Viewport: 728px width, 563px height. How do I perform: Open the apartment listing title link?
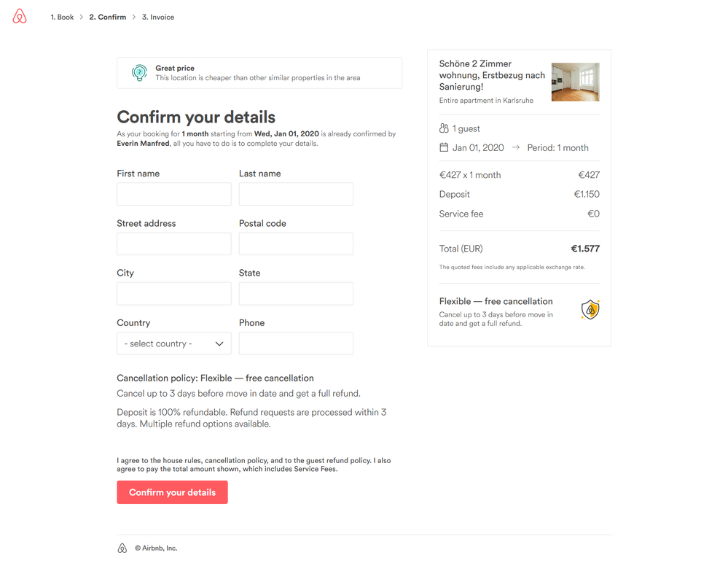[x=492, y=75]
